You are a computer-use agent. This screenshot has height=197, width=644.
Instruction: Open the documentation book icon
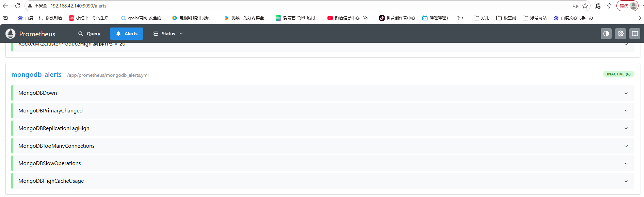(634, 34)
